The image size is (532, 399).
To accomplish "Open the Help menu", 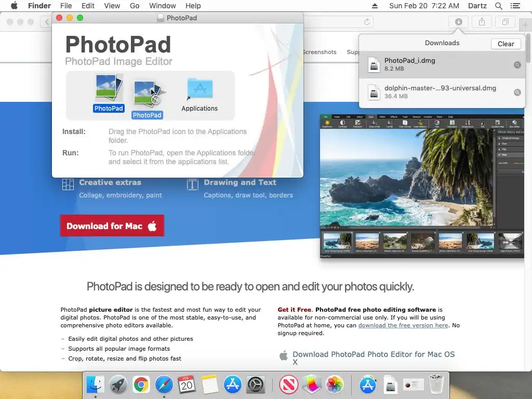I will point(193,6).
